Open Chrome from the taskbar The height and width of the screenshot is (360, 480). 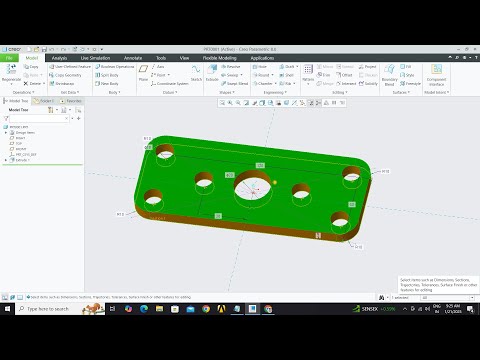(206, 309)
